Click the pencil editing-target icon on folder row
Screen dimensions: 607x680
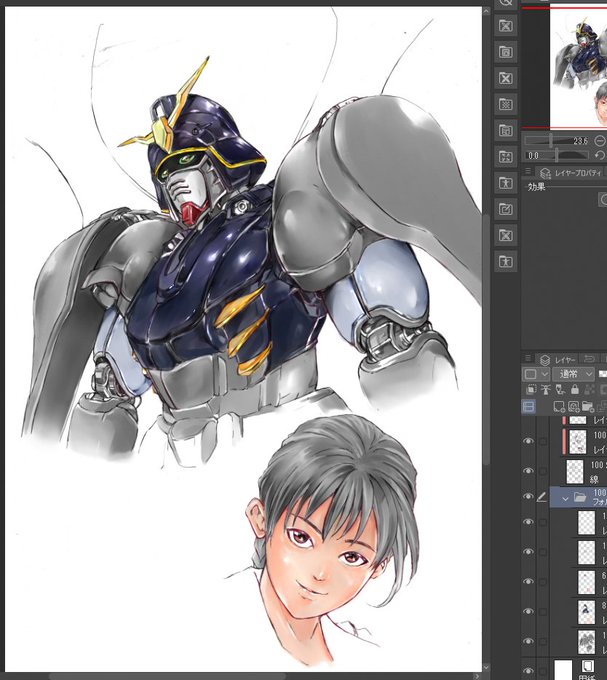click(542, 497)
